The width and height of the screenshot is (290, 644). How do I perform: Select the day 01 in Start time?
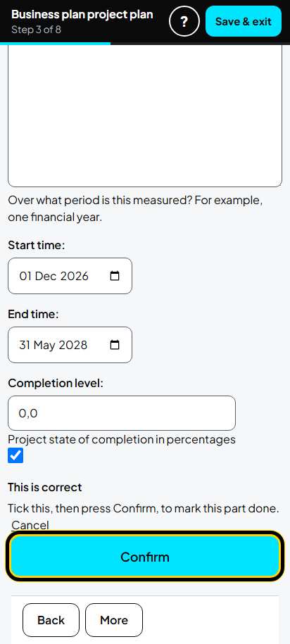point(25,276)
